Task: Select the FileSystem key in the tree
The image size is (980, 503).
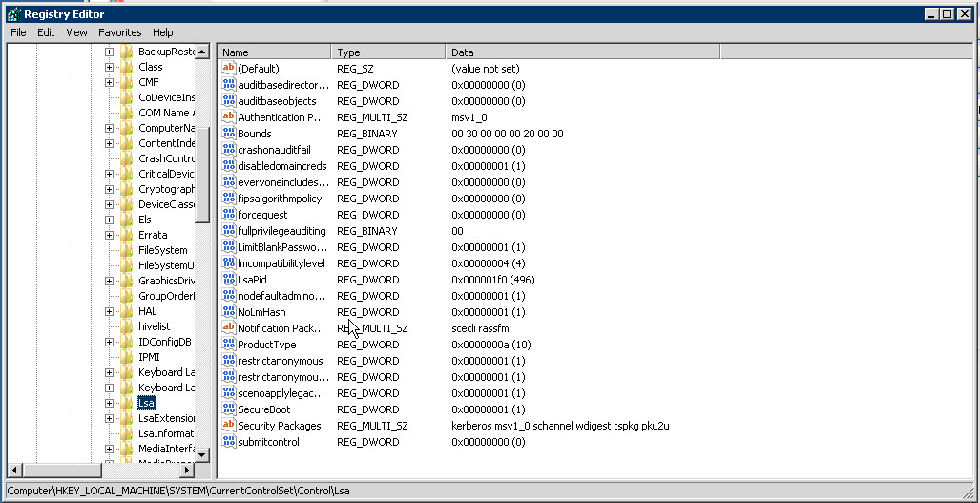Action: pyautogui.click(x=162, y=250)
